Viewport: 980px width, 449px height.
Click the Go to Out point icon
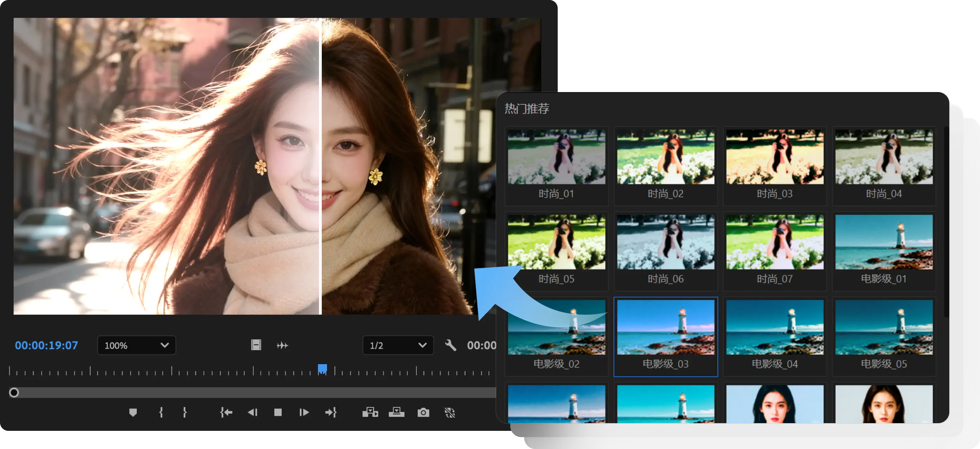pyautogui.click(x=331, y=412)
